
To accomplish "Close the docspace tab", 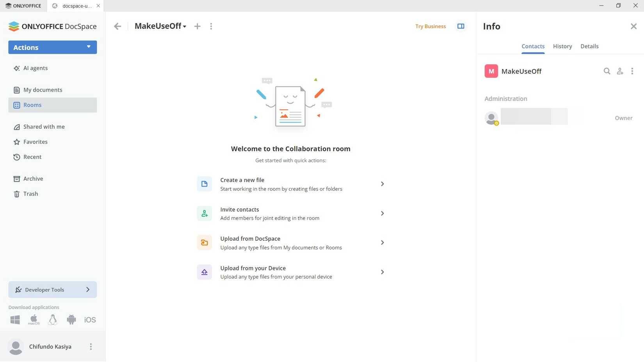I will coord(98,6).
